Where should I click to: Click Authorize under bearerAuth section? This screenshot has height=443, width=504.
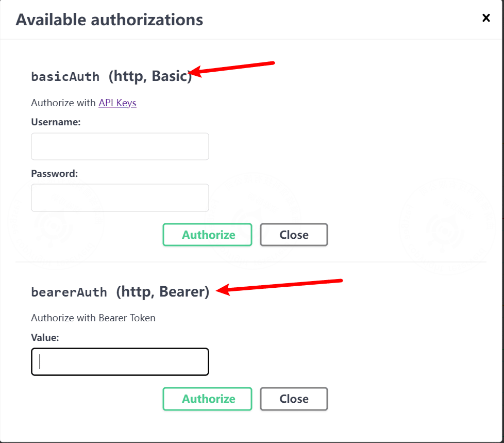coord(207,399)
